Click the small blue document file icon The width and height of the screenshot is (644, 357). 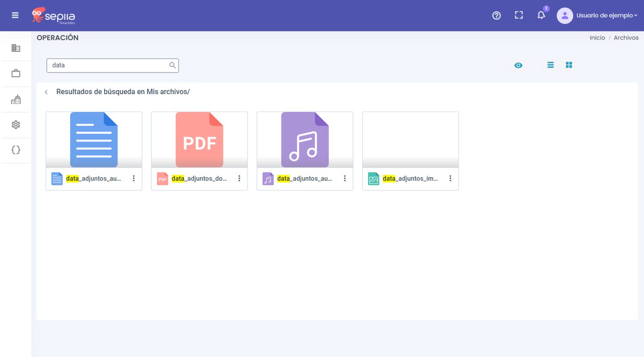[57, 179]
